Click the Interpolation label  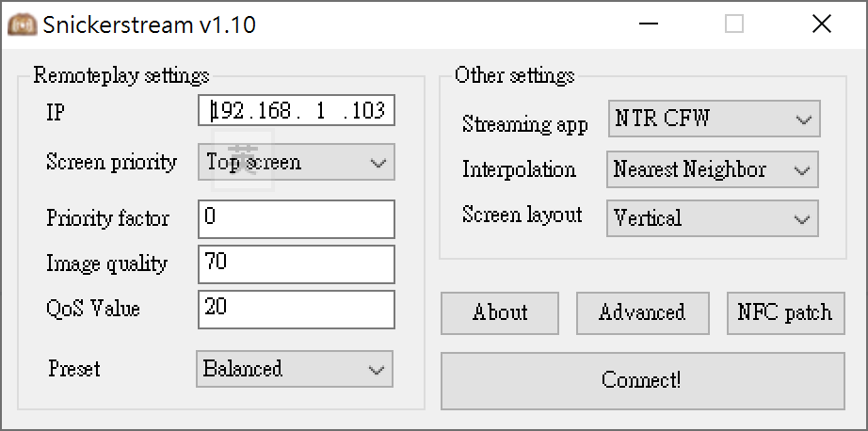tap(519, 169)
